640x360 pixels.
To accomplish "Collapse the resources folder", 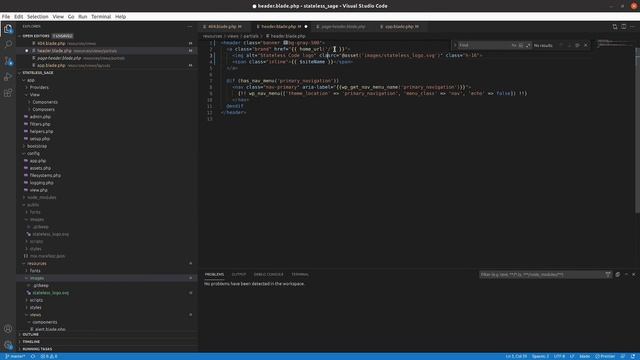I will [x=37, y=264].
